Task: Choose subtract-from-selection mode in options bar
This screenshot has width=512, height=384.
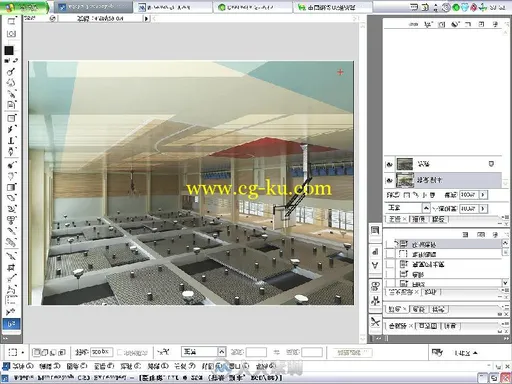Action: pos(53,352)
